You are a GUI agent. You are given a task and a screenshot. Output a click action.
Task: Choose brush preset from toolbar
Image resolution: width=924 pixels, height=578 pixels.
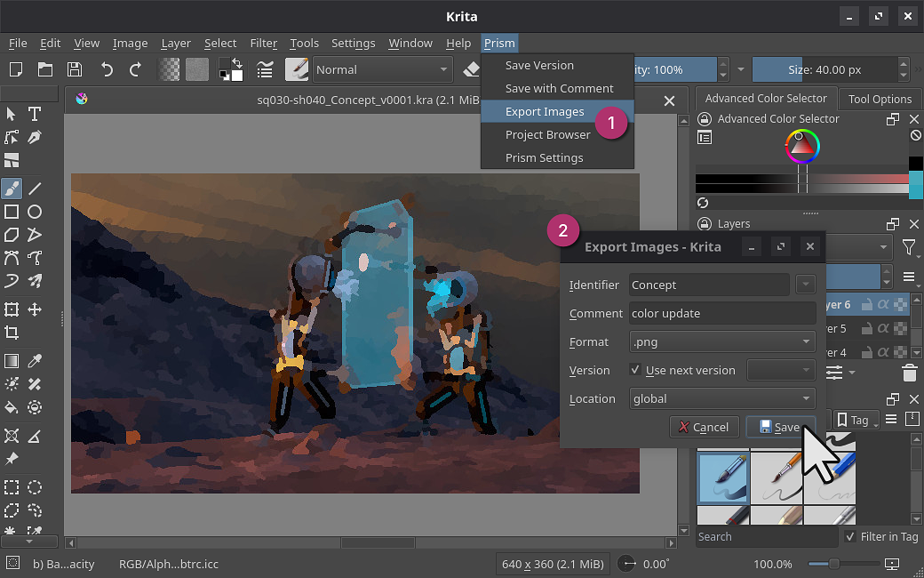(297, 69)
